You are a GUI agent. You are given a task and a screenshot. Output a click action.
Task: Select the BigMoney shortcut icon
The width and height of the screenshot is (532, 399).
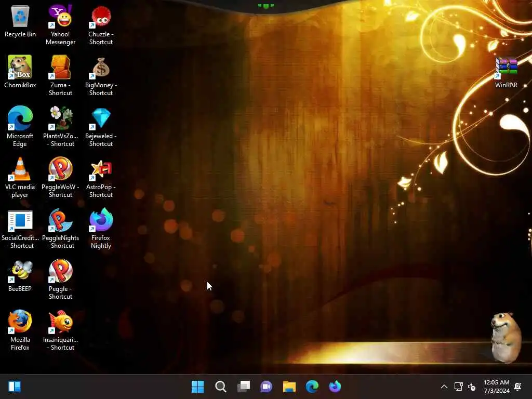click(101, 76)
